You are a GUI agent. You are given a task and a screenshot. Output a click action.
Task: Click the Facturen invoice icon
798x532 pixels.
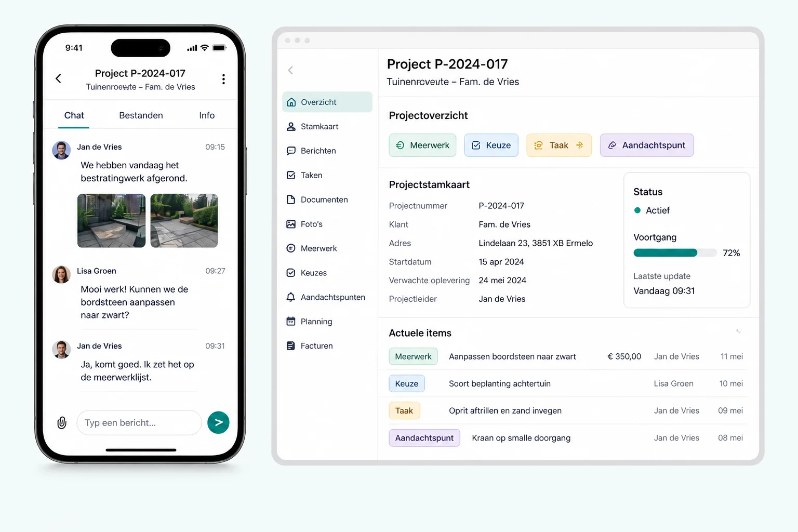click(291, 345)
